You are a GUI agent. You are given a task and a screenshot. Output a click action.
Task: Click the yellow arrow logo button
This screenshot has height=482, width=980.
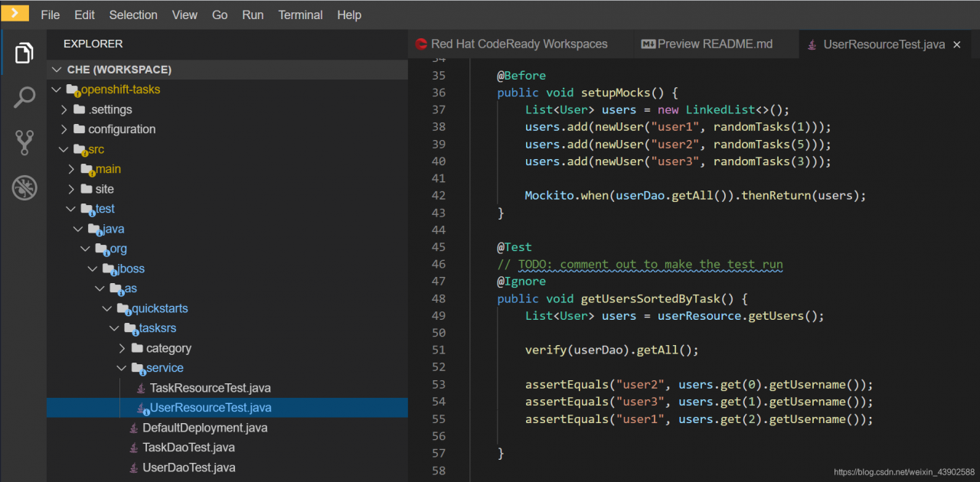(x=15, y=13)
